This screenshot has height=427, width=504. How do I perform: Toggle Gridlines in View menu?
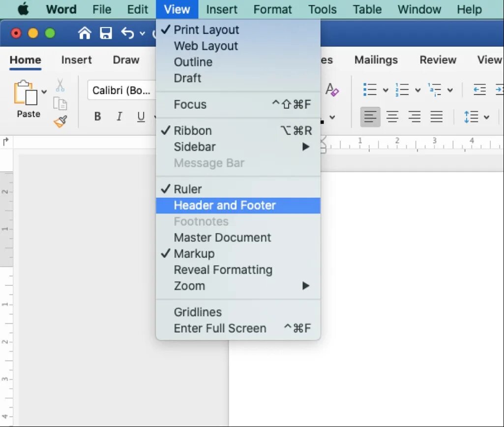tap(238, 312)
